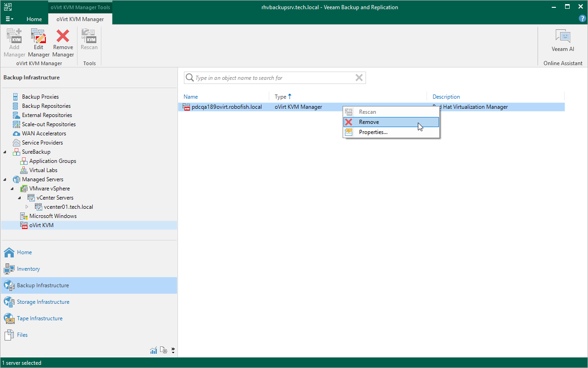588x368 pixels.
Task: Expand the vcenter01.tech.local tree node
Action: 27,207
